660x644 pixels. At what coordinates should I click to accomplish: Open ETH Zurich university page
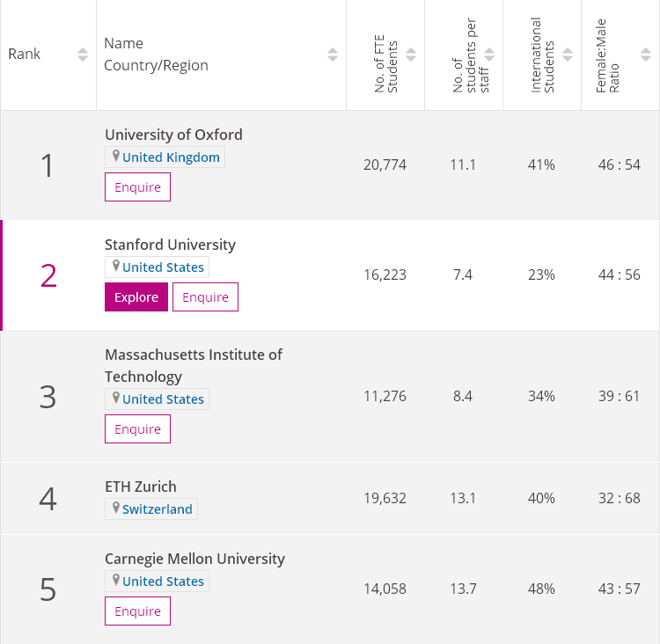(140, 487)
